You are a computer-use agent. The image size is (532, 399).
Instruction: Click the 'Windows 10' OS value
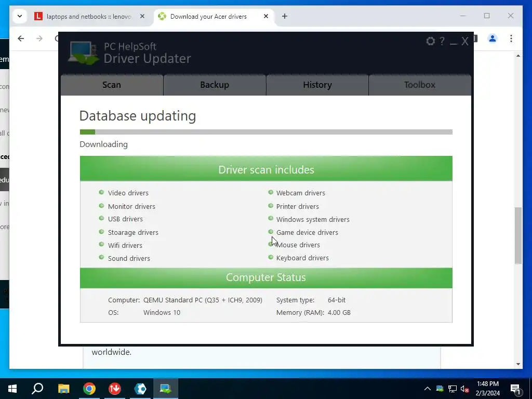coord(162,312)
